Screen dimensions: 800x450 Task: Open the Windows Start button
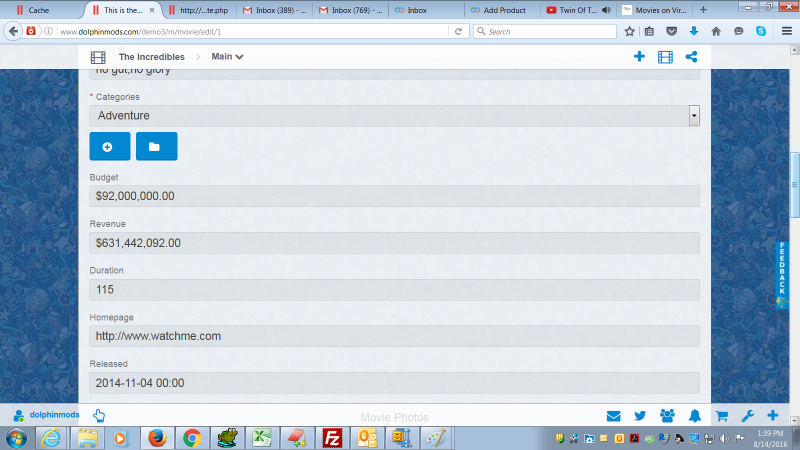[17, 438]
